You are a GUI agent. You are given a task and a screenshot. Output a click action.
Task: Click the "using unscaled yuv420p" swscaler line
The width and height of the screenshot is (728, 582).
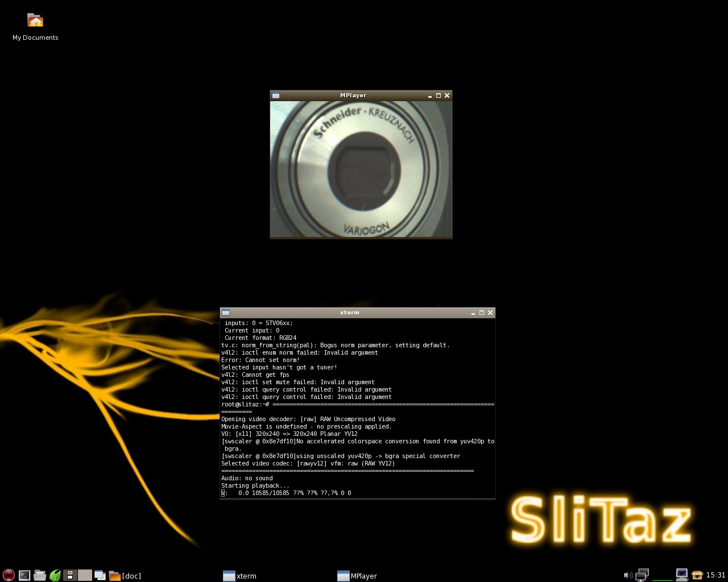[341, 456]
